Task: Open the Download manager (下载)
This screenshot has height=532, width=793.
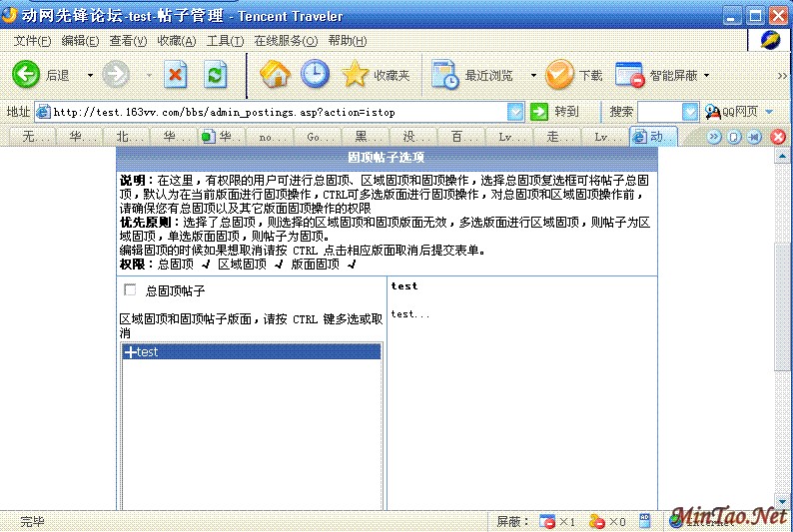Action: 560,75
